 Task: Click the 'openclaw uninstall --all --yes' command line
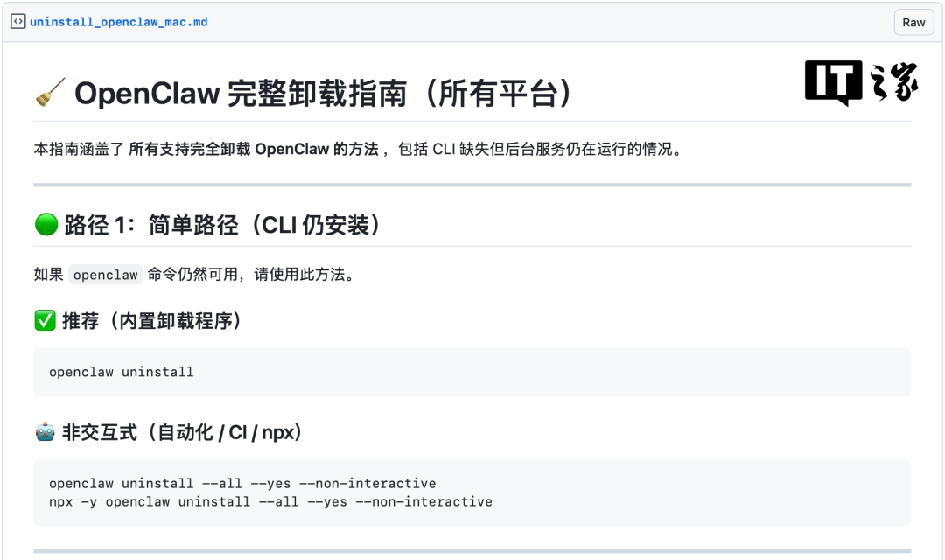click(242, 483)
